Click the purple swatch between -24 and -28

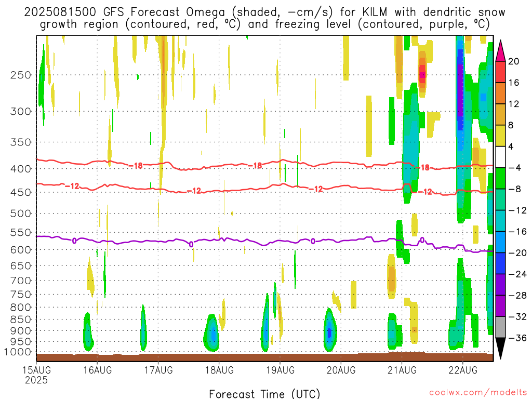click(x=500, y=285)
